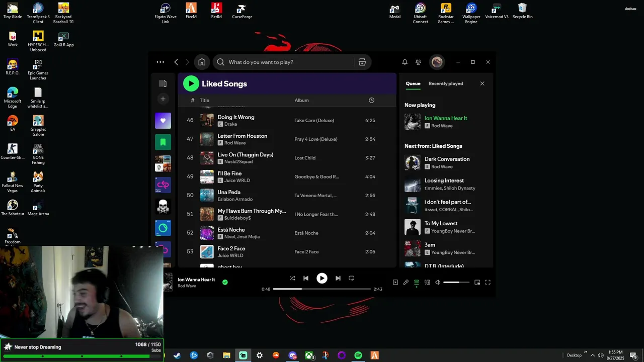This screenshot has height=362, width=644.
Task: Open Connect to a device icon
Action: (x=427, y=283)
